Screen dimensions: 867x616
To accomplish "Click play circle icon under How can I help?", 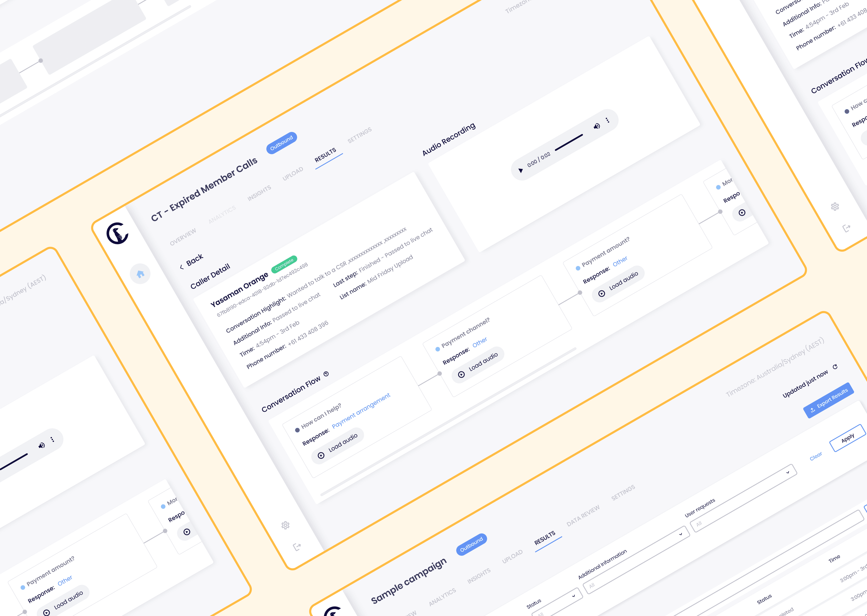I will click(x=321, y=456).
